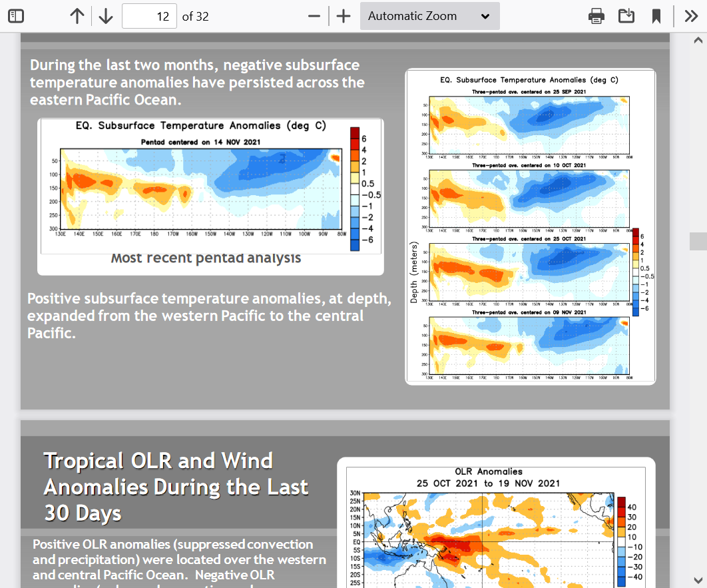Zoom out of the document
The image size is (707, 588).
coord(314,16)
